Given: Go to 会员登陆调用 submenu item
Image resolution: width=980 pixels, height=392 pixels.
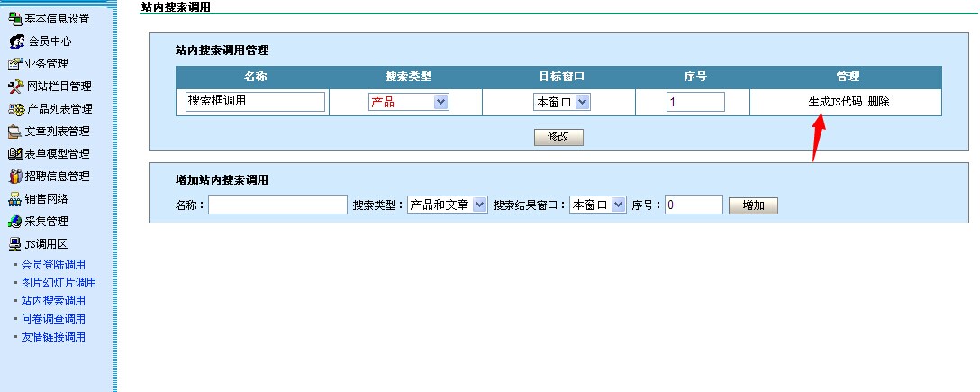Looking at the screenshot, I should coord(53,265).
